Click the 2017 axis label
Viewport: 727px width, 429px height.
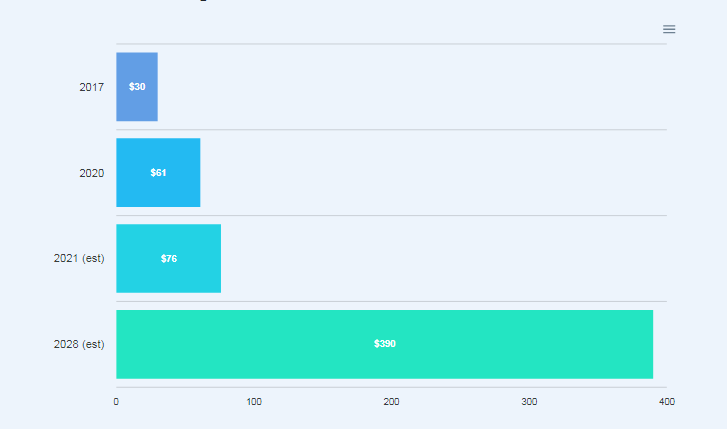(91, 87)
